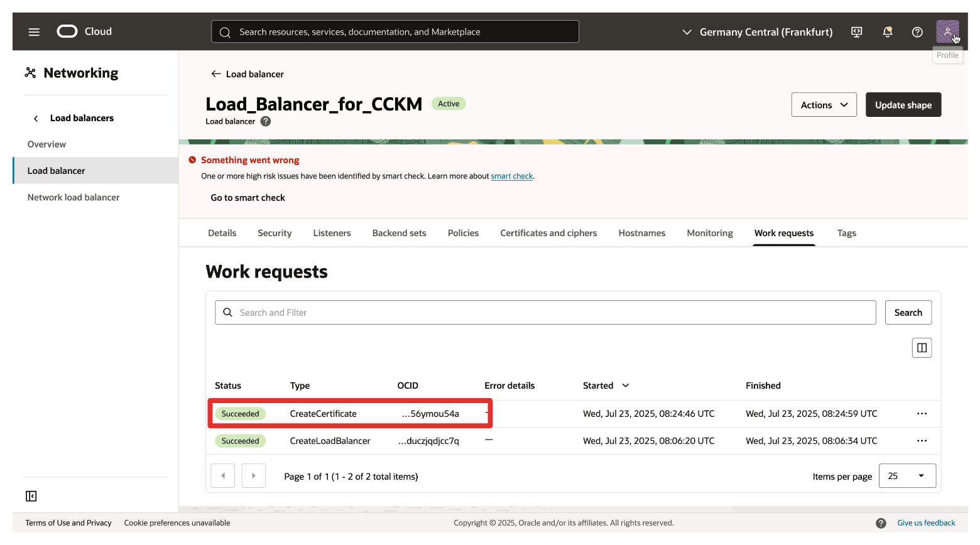This screenshot has width=980, height=545.
Task: Switch to the Details tab
Action: coord(222,233)
